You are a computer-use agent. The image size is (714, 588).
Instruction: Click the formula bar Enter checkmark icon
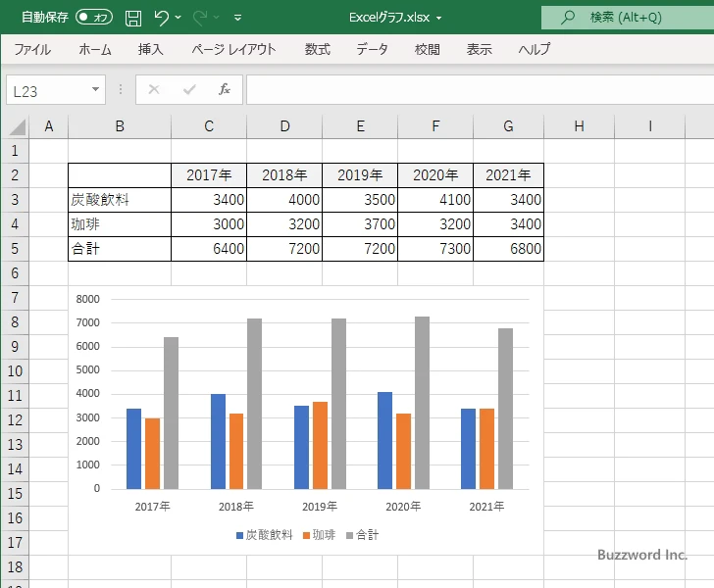189,89
